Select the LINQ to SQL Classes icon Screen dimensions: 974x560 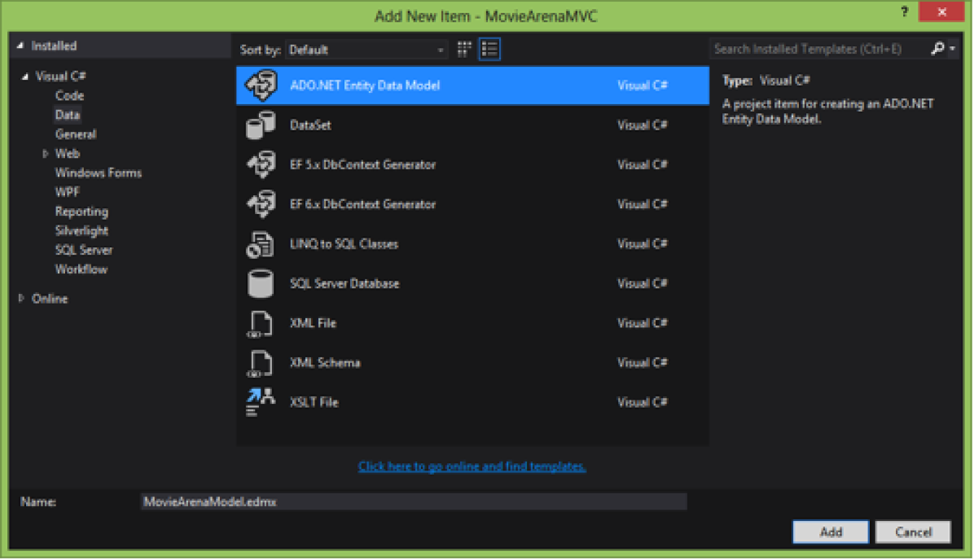click(x=261, y=244)
